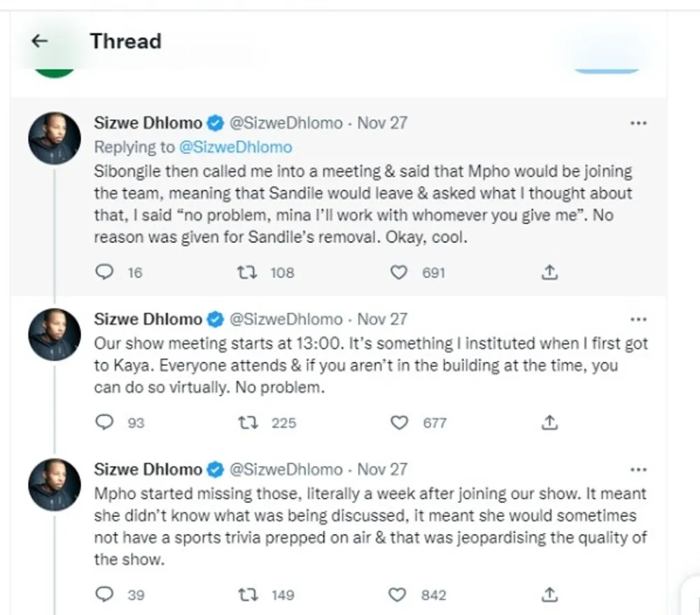700x615 pixels.
Task: Open the @SizweDhlomo link after Replying to
Action: click(236, 147)
